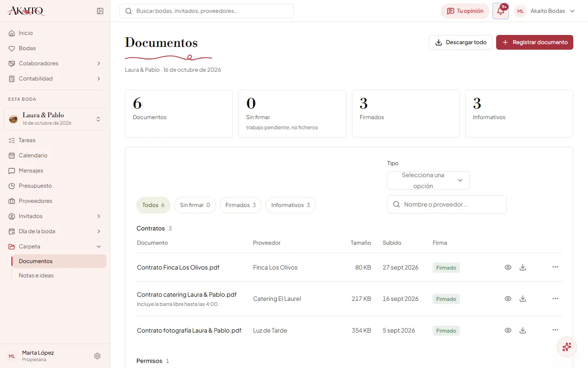
Task: Open Notas e ideas
Action: pyautogui.click(x=59, y=276)
